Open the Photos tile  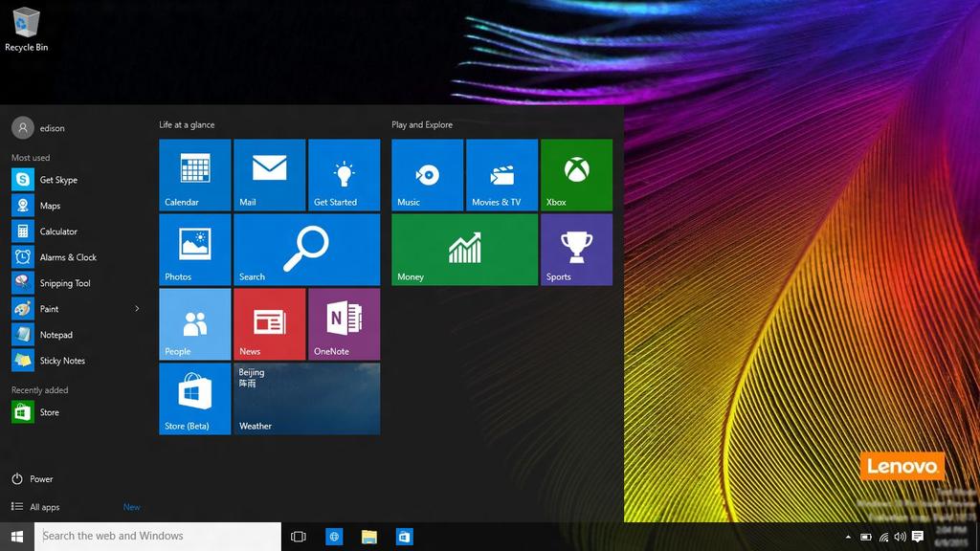[195, 250]
